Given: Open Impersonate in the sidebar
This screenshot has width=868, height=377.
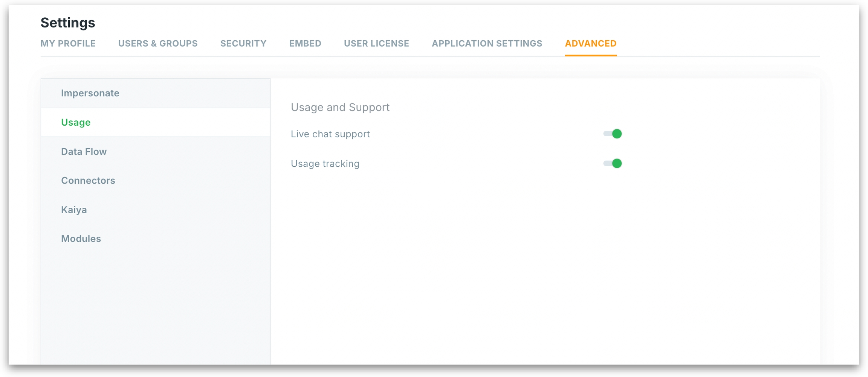Looking at the screenshot, I should click(90, 93).
